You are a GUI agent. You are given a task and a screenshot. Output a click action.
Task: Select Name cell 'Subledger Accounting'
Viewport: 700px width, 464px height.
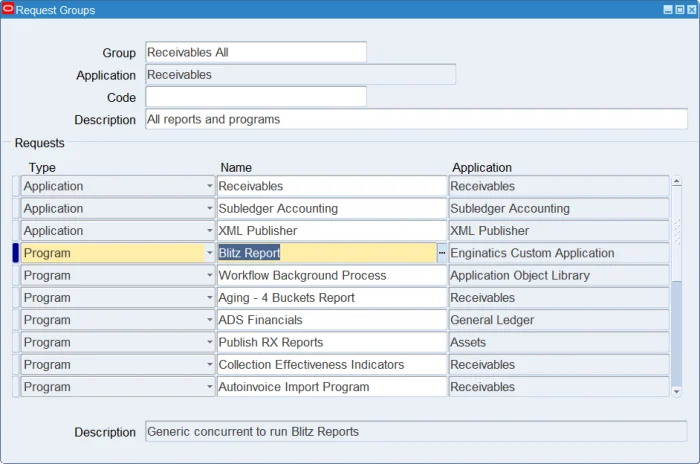332,209
